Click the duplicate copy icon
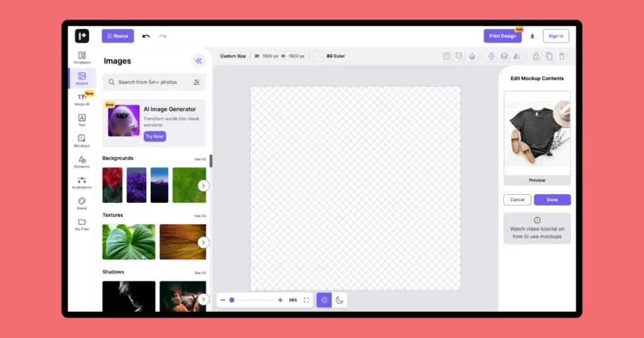644x338 pixels. point(549,57)
